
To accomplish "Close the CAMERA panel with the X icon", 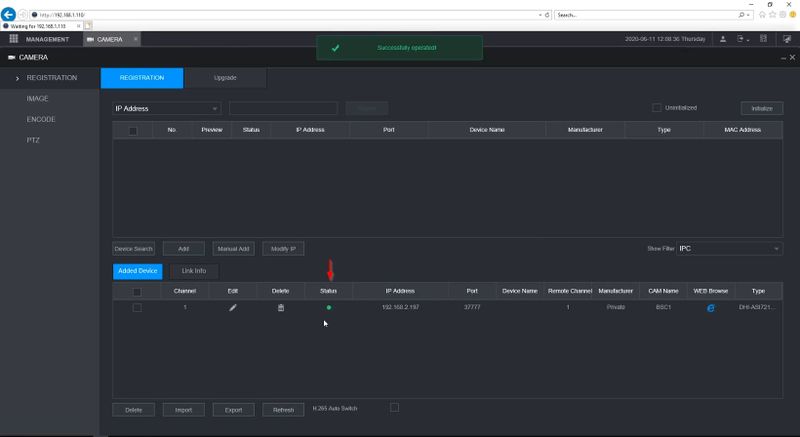I will pos(792,58).
